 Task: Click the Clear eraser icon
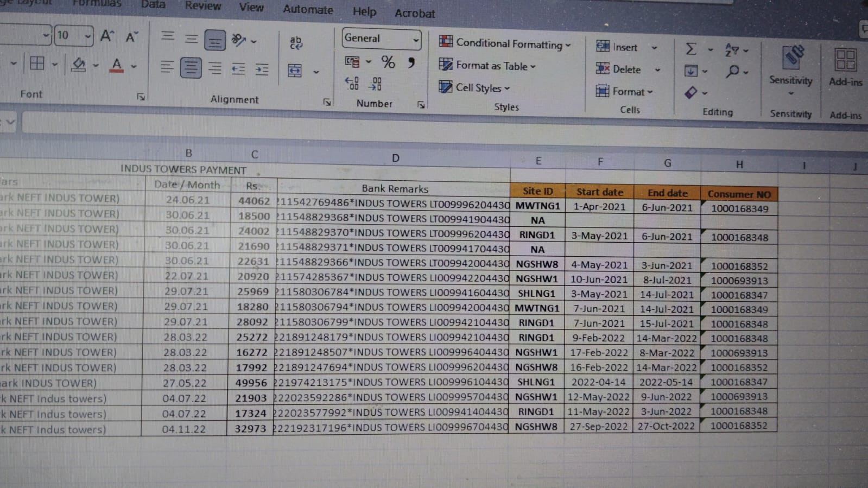pyautogui.click(x=691, y=92)
